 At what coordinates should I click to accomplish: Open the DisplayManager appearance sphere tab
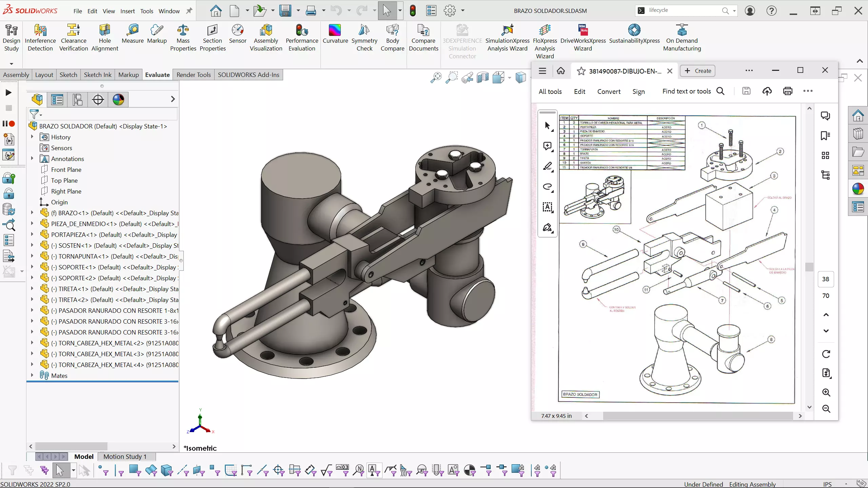pos(118,100)
